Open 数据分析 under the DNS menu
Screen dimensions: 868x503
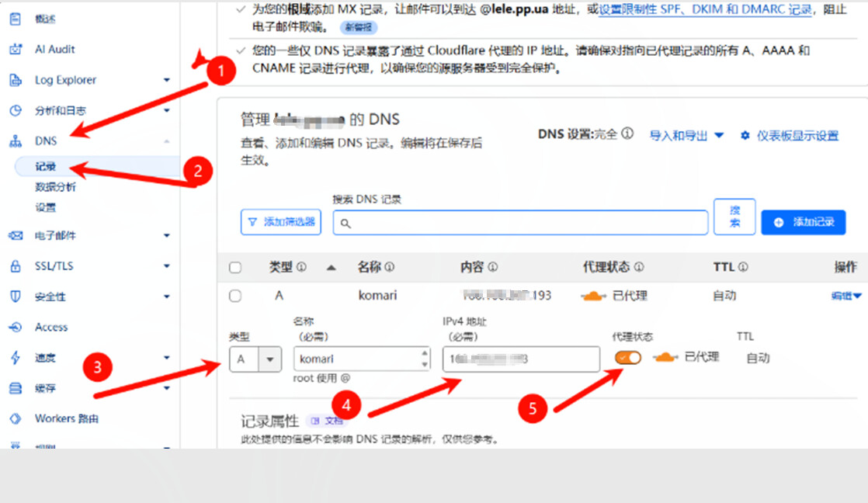[x=55, y=187]
